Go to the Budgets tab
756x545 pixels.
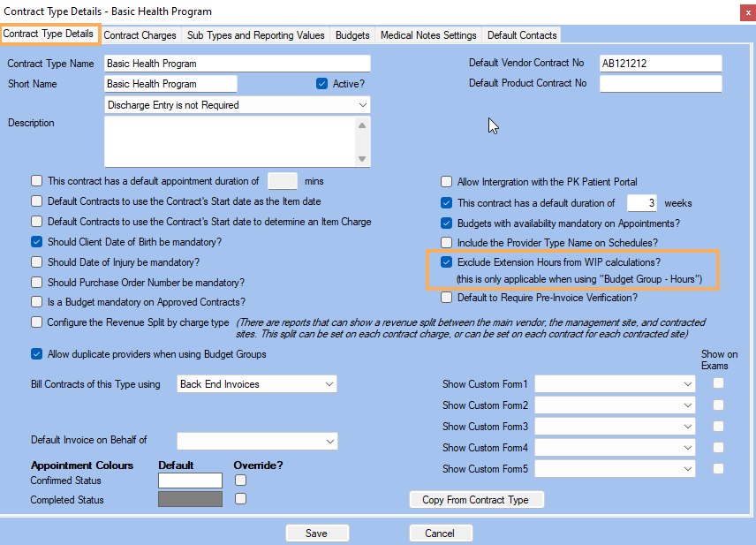352,35
